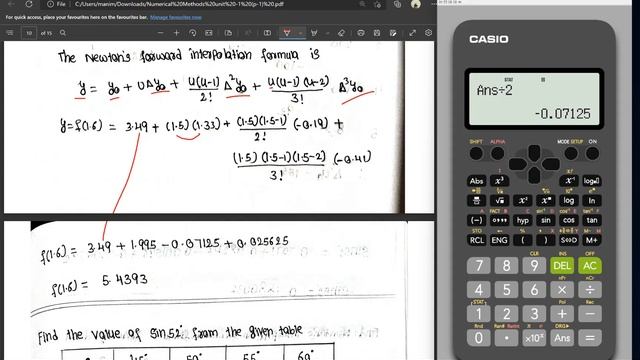Image resolution: width=640 pixels, height=360 pixels.
Task: Rotate the PDF page
Action: 193,33
